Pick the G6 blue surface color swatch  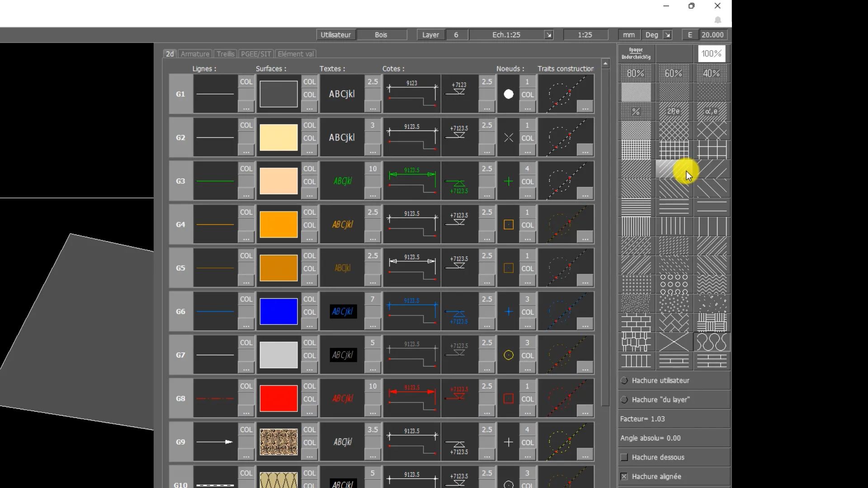pyautogui.click(x=278, y=311)
